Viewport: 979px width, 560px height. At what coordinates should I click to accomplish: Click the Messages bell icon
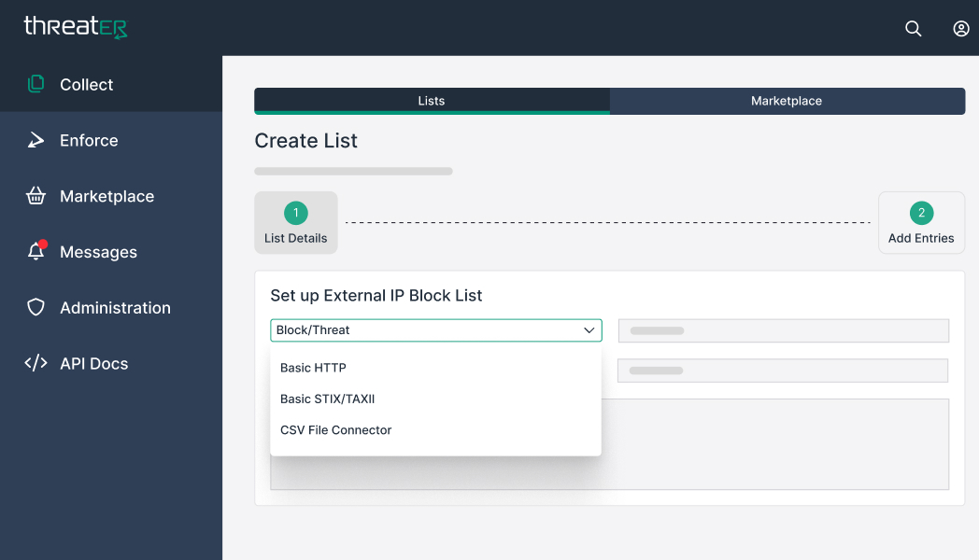(x=36, y=250)
